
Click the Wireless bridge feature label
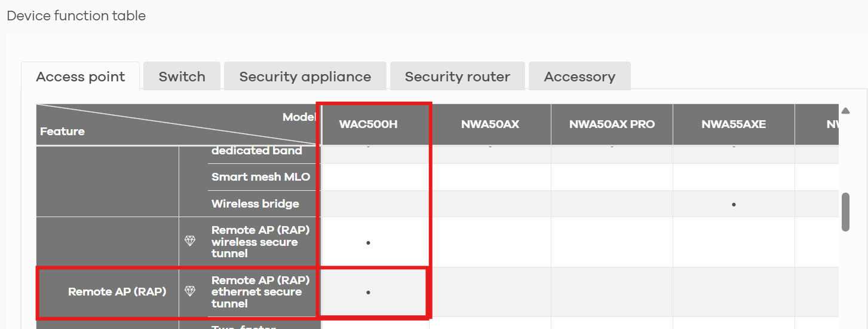(255, 204)
